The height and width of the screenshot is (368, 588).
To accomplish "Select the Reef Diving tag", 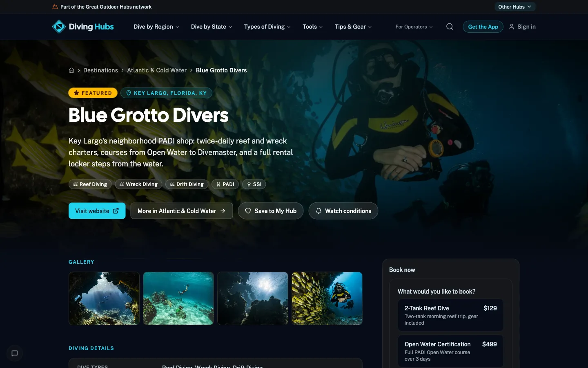I will point(90,184).
